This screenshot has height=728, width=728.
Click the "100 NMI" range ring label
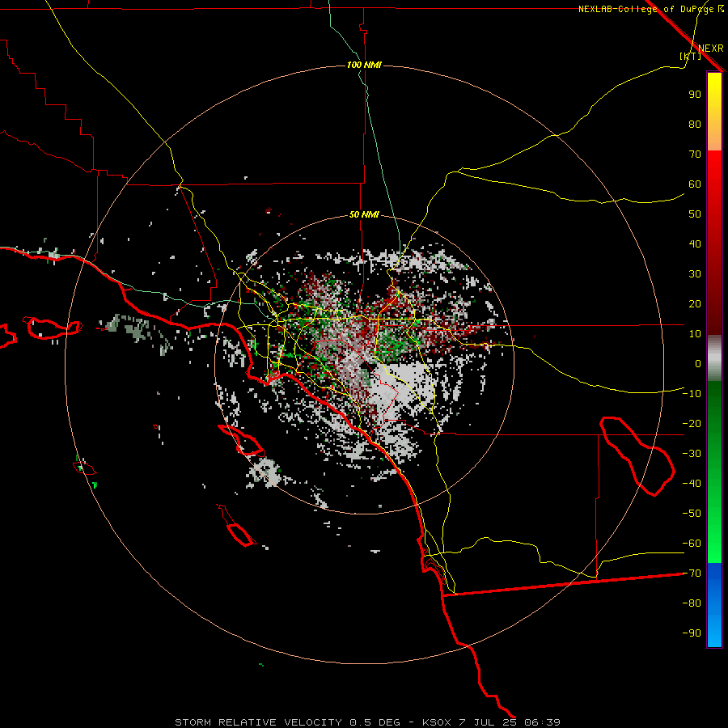(x=364, y=65)
